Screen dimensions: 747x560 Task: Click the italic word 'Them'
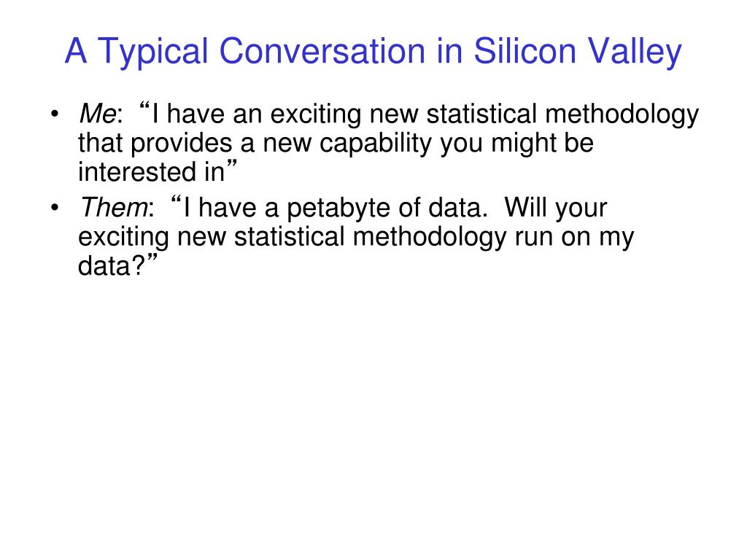click(x=113, y=207)
